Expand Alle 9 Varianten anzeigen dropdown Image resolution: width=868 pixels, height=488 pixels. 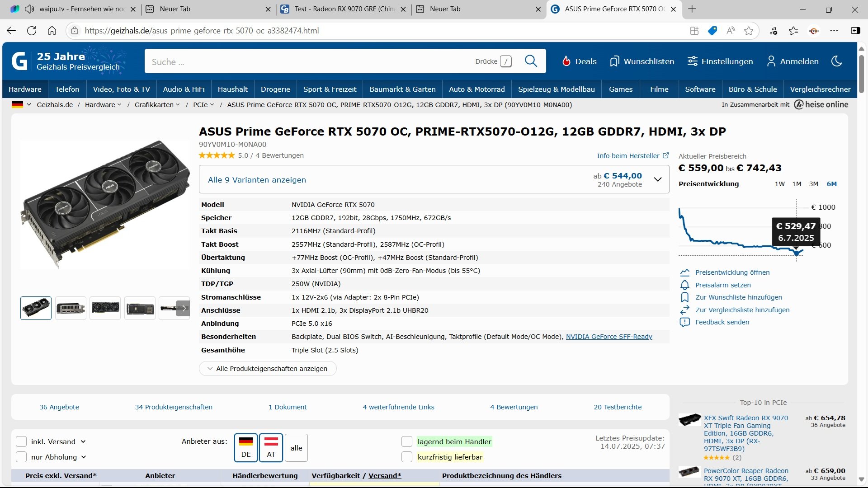[658, 180]
